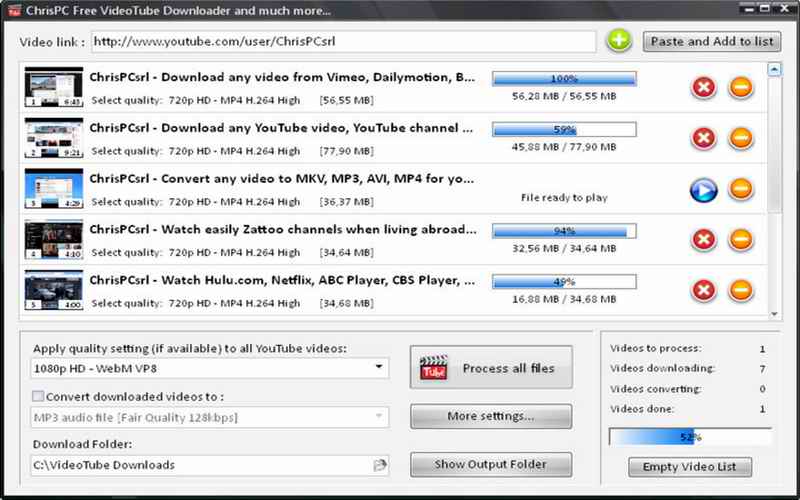This screenshot has height=500, width=800.
Task: Click the Empty Video List button
Action: click(x=689, y=467)
